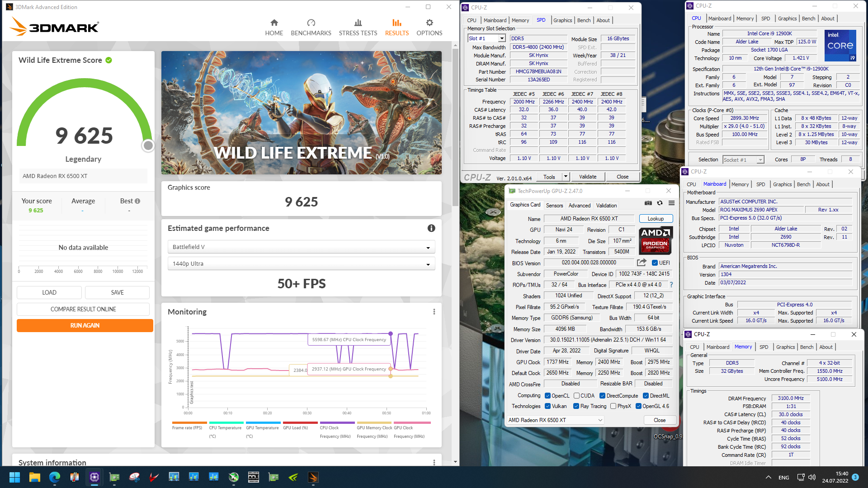The width and height of the screenshot is (868, 488).
Task: Click the Lookup button in GPU-Z
Action: click(656, 218)
